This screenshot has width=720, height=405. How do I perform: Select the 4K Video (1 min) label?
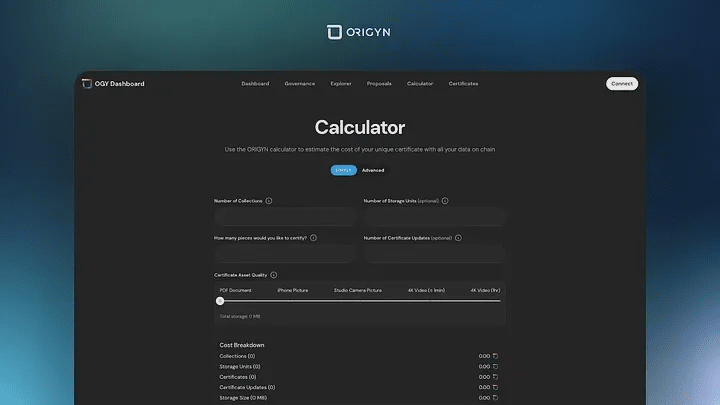point(426,290)
